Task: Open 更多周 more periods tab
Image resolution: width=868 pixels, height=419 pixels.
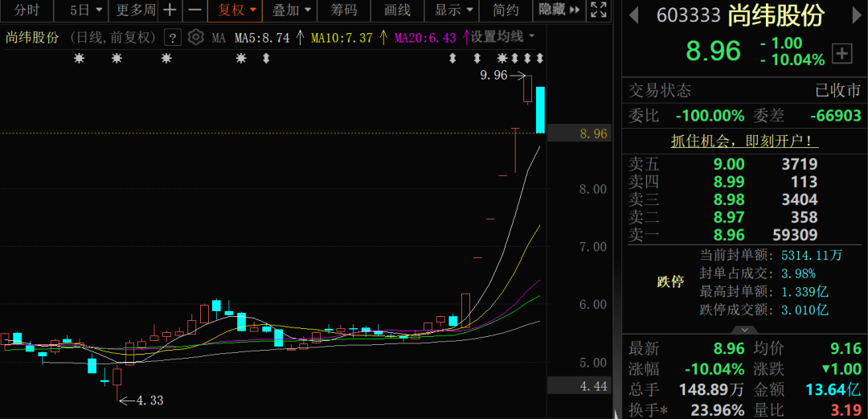Action: point(135,10)
